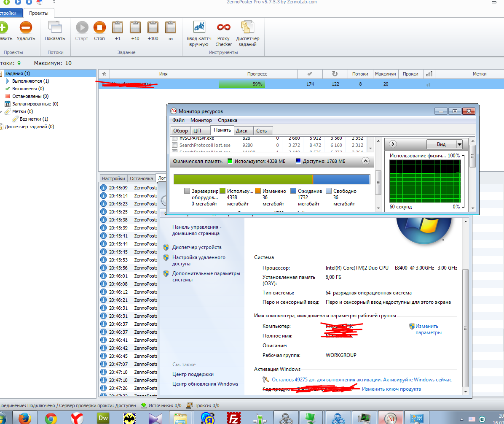Image resolution: width=504 pixels, height=424 pixels.
Task: Click the Имя column header
Action: tap(164, 74)
